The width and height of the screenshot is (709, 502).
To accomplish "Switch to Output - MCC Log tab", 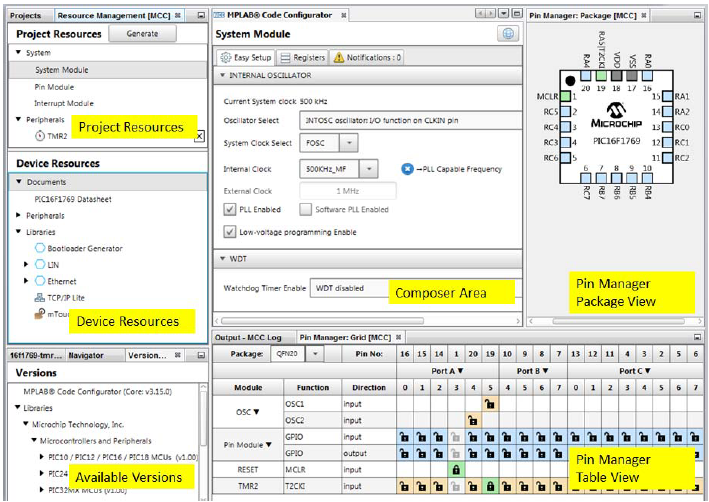I will [x=248, y=337].
